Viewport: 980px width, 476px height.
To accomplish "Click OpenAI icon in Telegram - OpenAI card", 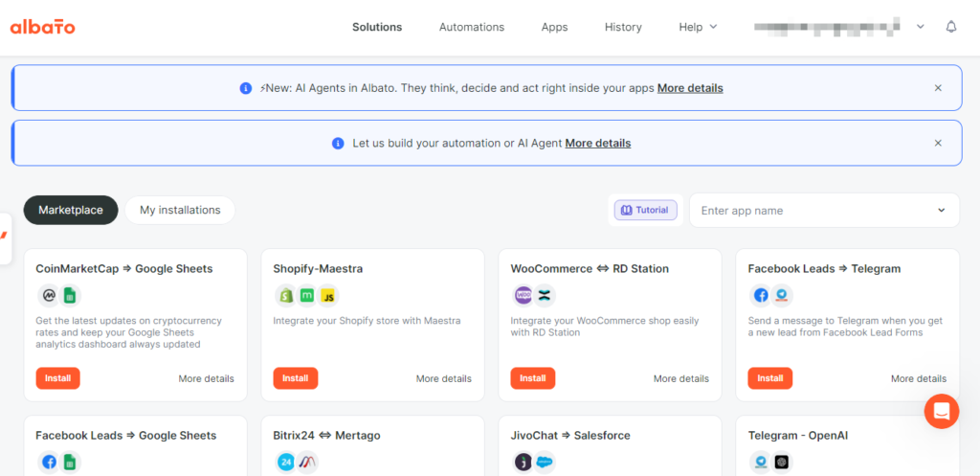I will tap(782, 463).
